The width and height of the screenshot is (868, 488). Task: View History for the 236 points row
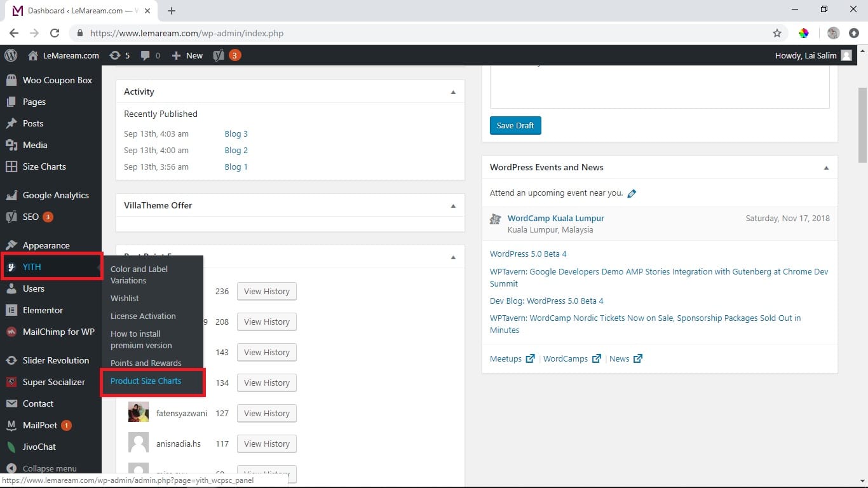[x=267, y=291]
